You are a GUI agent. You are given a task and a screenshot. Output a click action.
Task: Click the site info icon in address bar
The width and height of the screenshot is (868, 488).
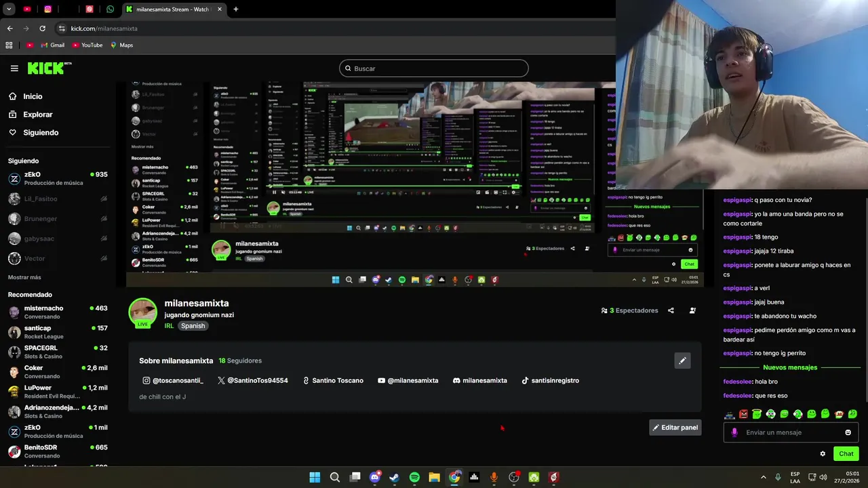coord(62,28)
